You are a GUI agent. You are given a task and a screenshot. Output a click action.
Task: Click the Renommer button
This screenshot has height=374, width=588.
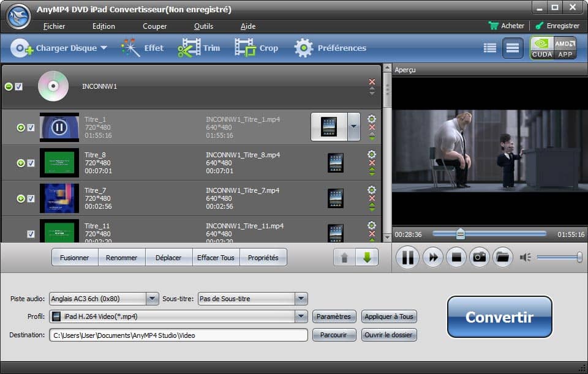pos(121,258)
